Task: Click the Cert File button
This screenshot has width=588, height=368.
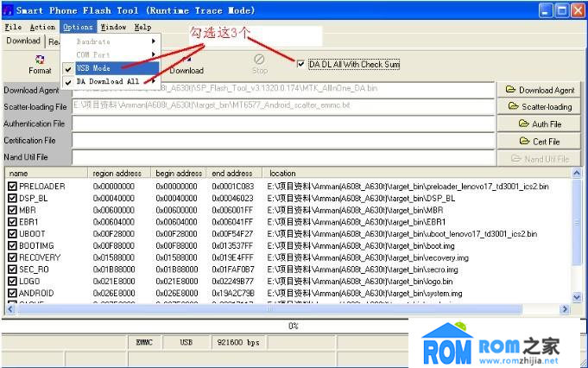Action: pos(540,142)
